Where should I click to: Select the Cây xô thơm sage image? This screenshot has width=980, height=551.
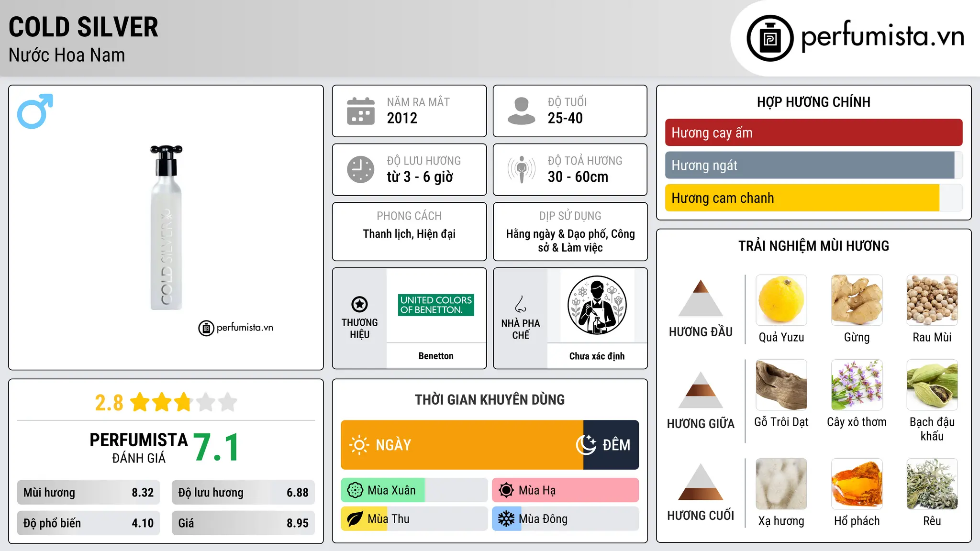point(857,385)
